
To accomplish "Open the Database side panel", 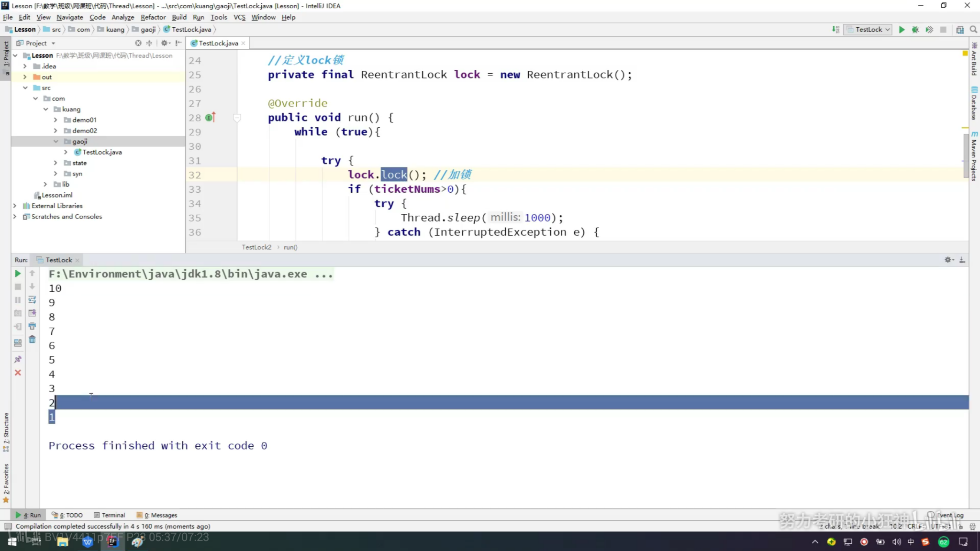I will [x=974, y=103].
